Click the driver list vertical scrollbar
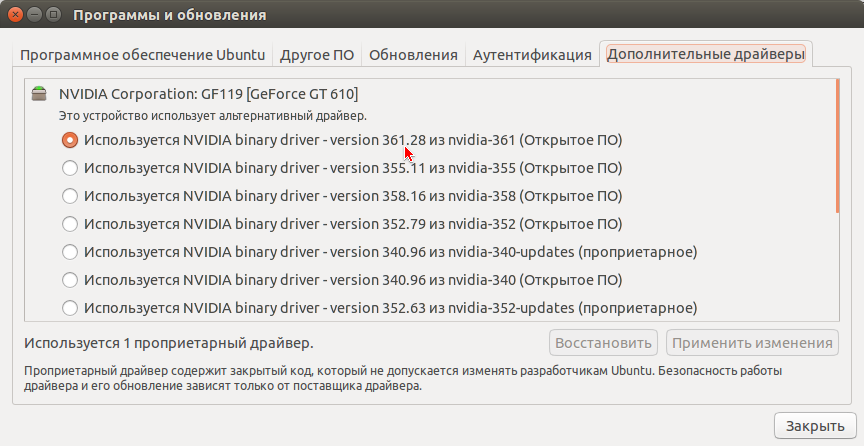The image size is (864, 446). tap(839, 147)
